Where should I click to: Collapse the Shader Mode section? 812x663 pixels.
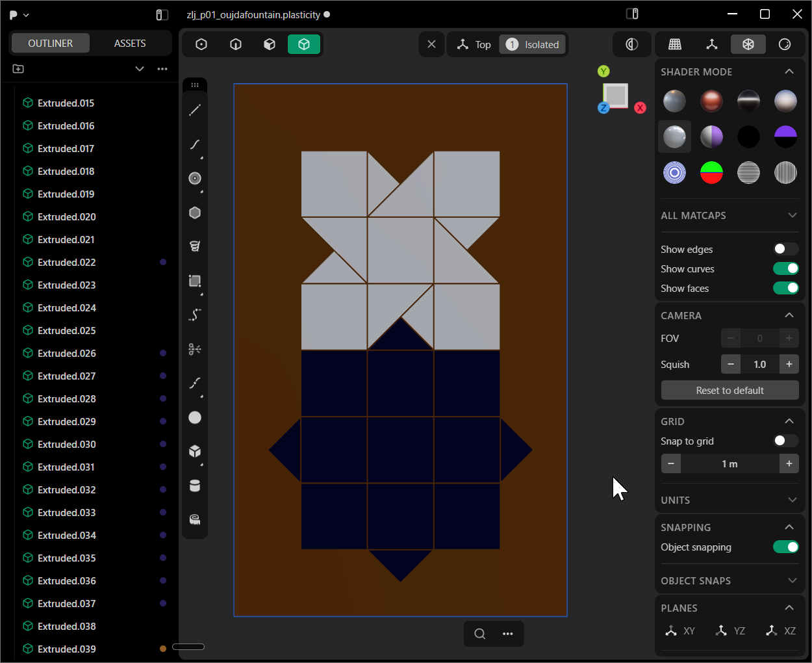pyautogui.click(x=789, y=71)
